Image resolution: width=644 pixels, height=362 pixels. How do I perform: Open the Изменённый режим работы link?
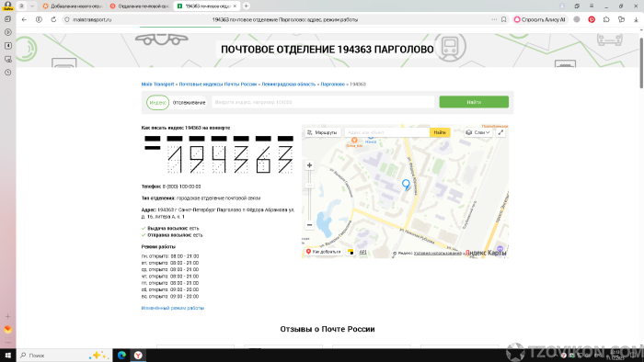coord(173,308)
